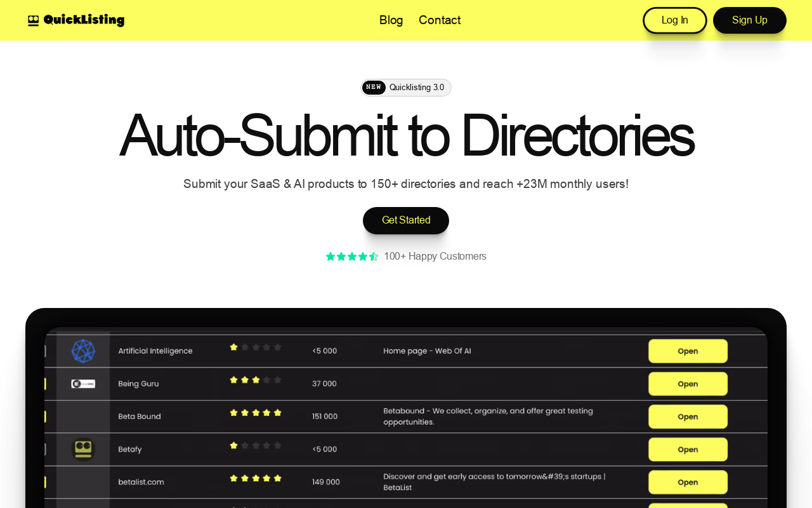Click the 'Discover and get early access' description

click(x=494, y=482)
